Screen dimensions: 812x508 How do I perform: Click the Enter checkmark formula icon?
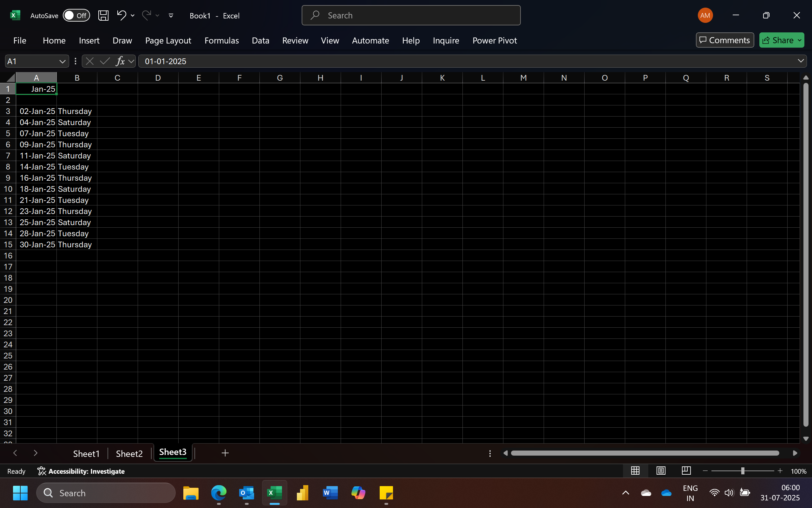(x=105, y=61)
